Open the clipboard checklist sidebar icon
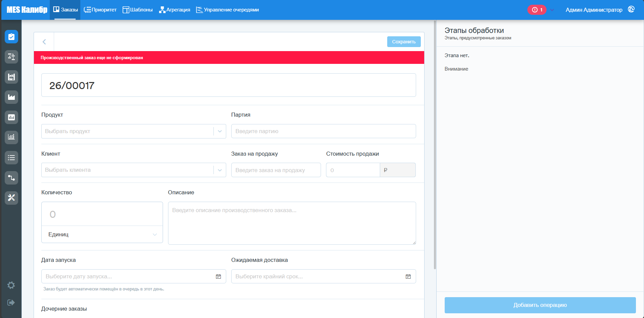The image size is (644, 318). pos(11,37)
